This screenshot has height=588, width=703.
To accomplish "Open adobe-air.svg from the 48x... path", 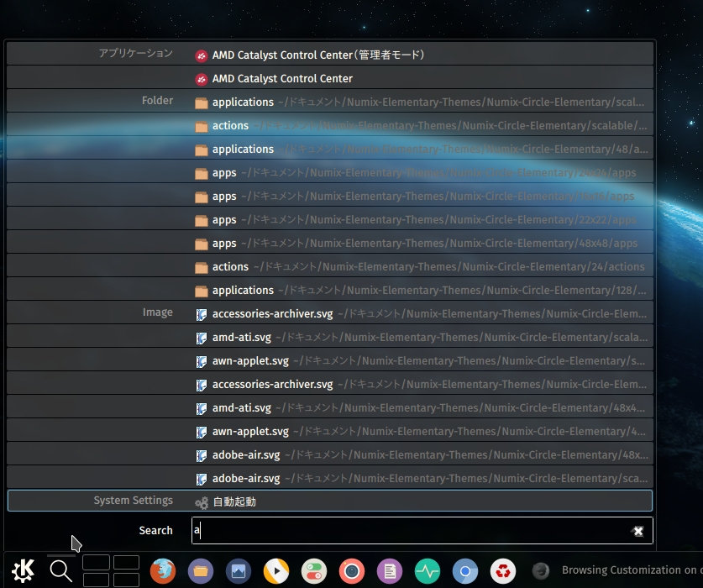I will point(330,454).
